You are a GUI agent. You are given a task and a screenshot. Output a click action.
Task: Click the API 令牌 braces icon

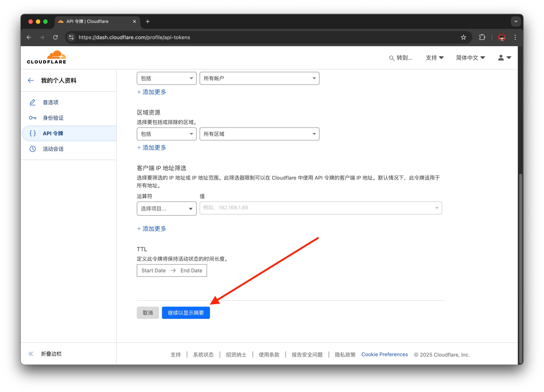[x=32, y=133]
